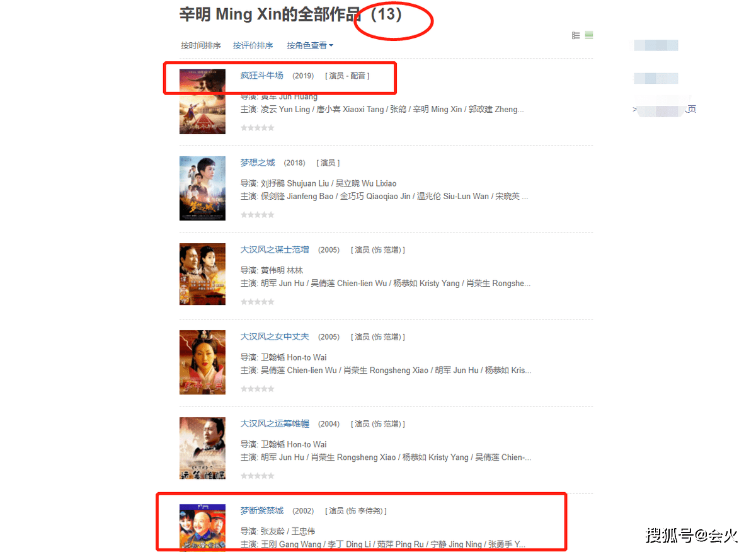The image size is (756, 552).
Task: Open the 梦断紫禁城 title link
Action: [262, 510]
